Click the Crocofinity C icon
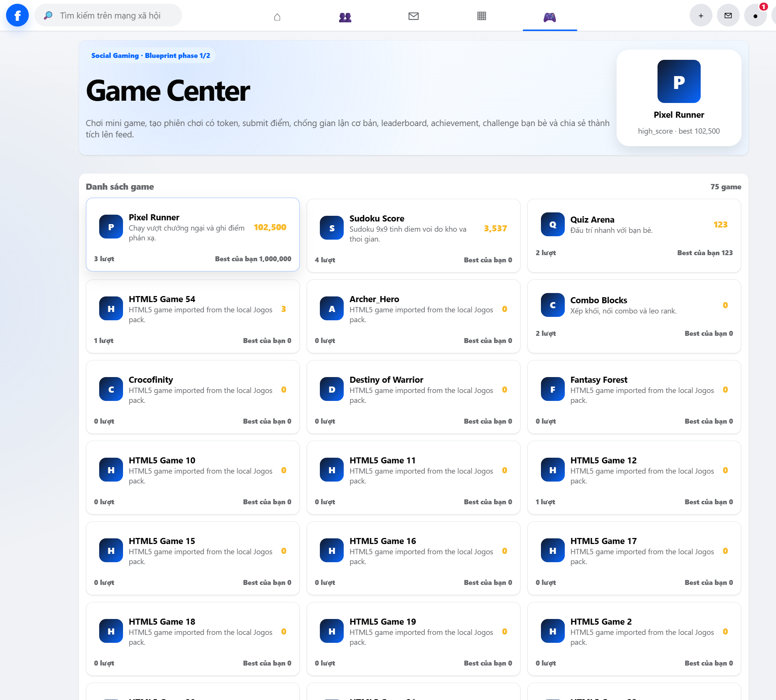This screenshot has width=776, height=700. (111, 389)
